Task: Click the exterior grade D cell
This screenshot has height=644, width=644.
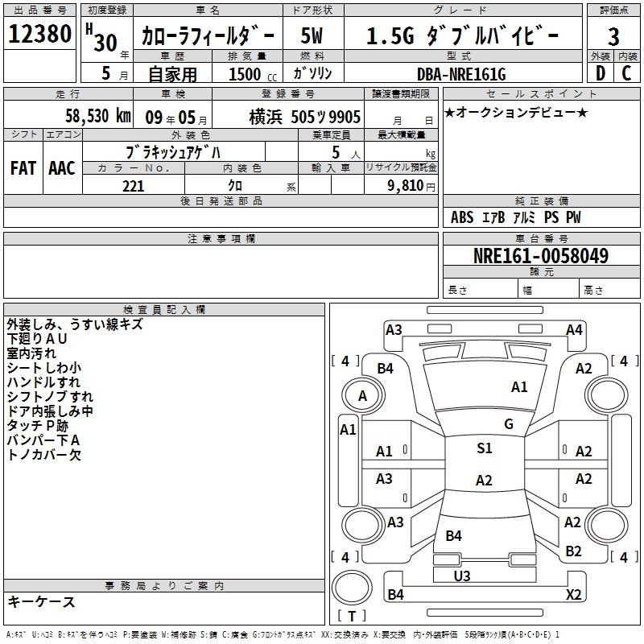Action: pyautogui.click(x=601, y=73)
